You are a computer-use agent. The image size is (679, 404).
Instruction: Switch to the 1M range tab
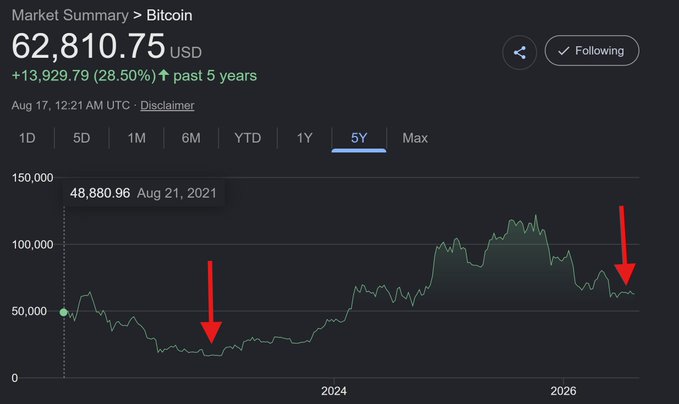(x=136, y=138)
